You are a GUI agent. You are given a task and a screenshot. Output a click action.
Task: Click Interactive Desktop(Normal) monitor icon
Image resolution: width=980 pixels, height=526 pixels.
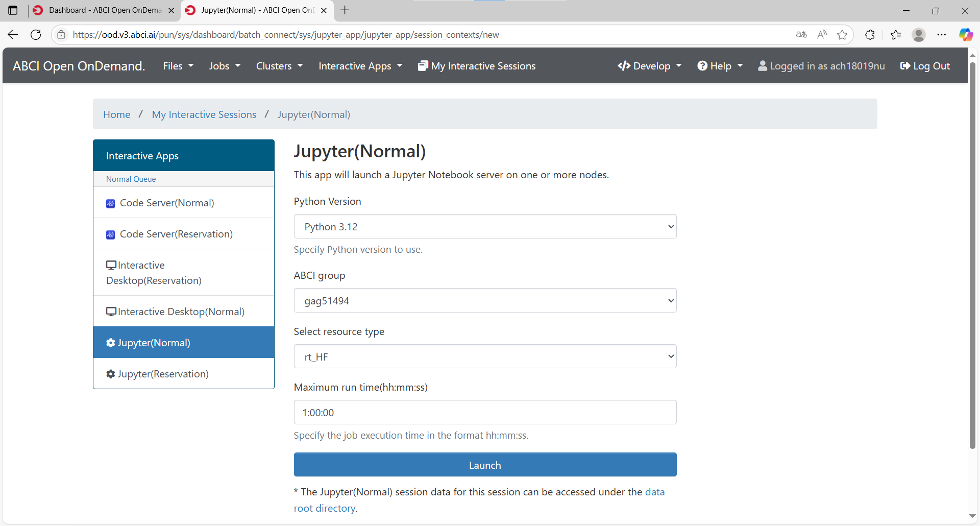click(111, 312)
